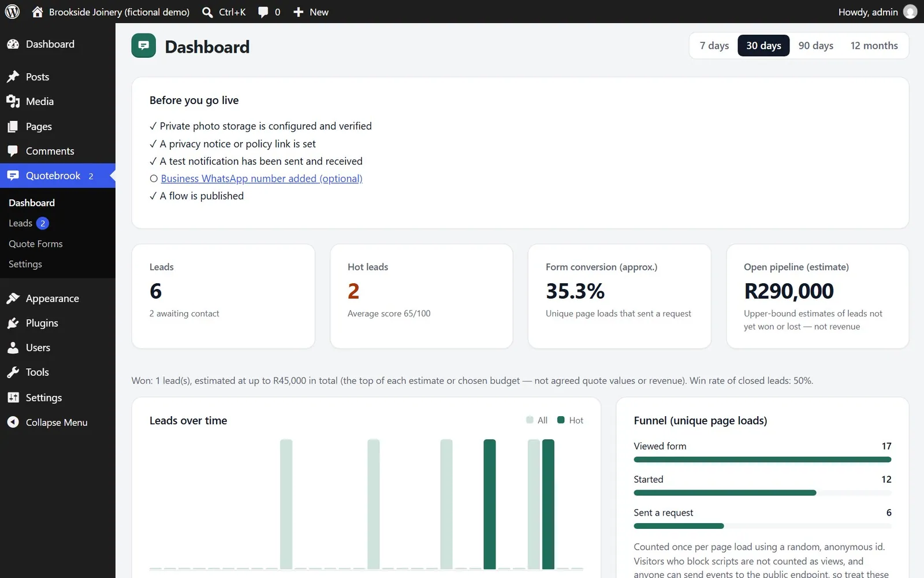Click the plus New icon in admin bar
The height and width of the screenshot is (578, 924).
298,12
